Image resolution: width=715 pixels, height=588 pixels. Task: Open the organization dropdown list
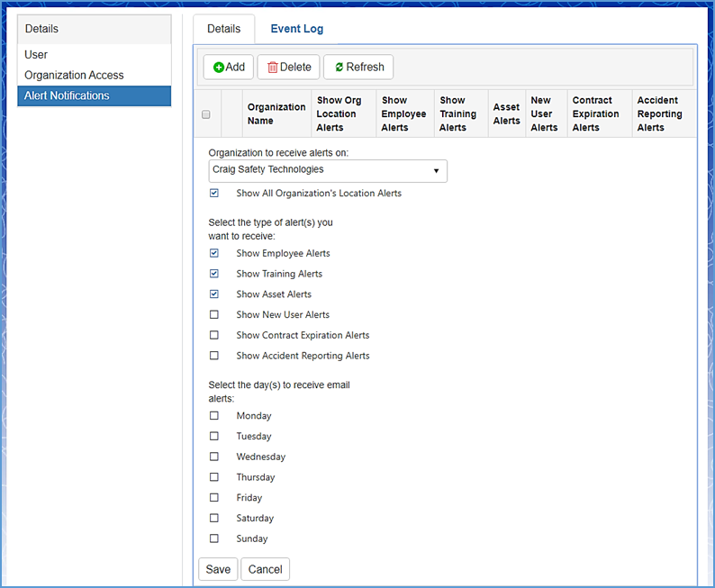point(328,170)
